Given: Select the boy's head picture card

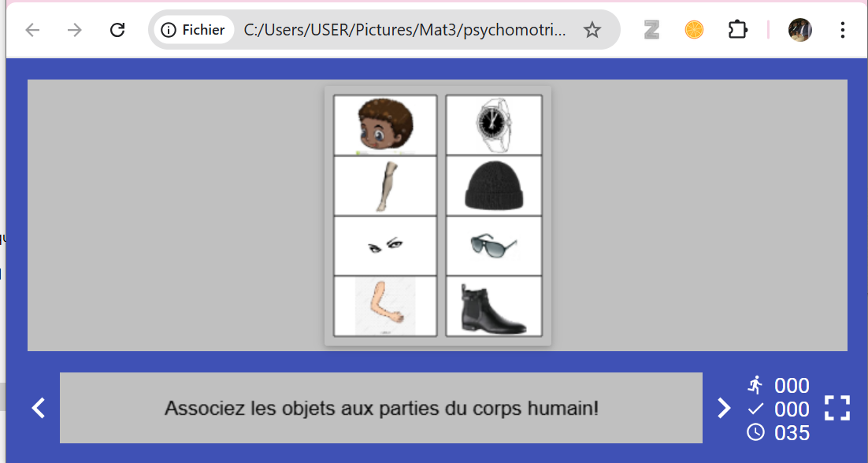Looking at the screenshot, I should tap(385, 125).
